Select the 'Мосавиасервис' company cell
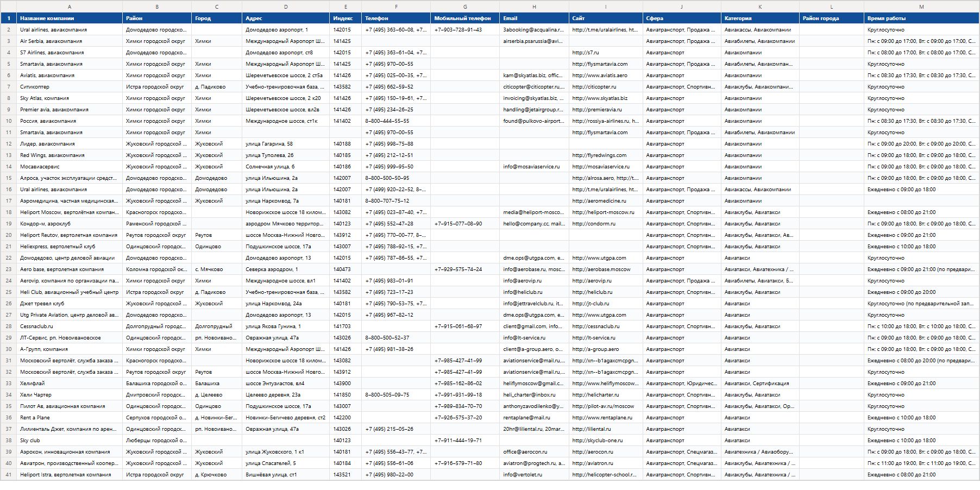 (70, 167)
